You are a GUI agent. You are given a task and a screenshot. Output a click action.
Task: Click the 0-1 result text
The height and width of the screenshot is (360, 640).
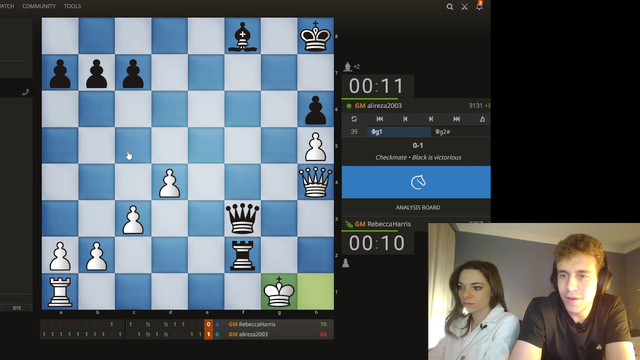pyautogui.click(x=418, y=145)
